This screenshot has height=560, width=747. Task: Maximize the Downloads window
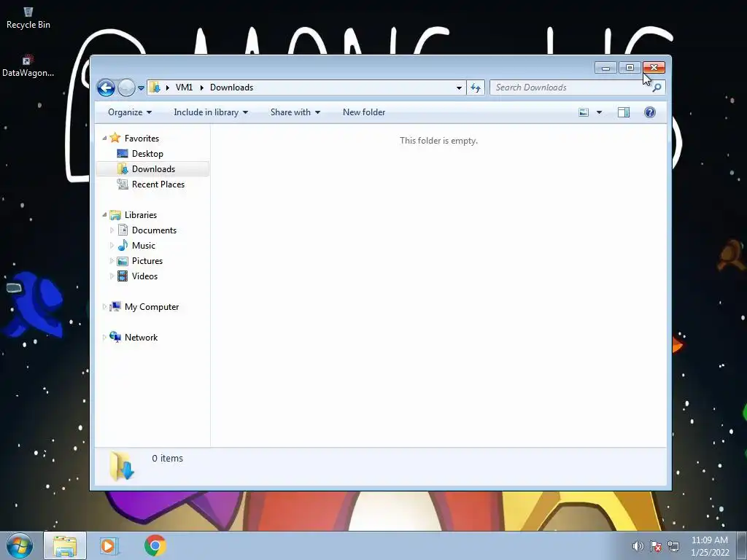[x=630, y=68]
